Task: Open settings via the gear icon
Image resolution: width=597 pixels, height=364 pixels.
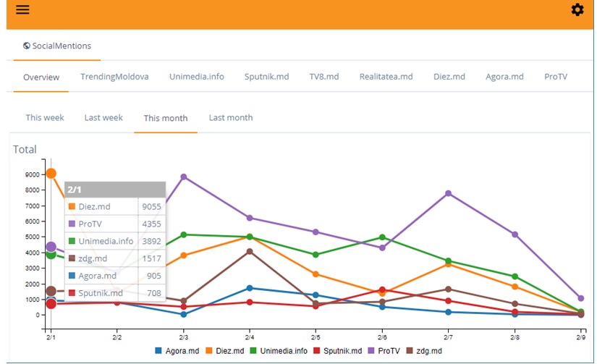Action: tap(577, 9)
